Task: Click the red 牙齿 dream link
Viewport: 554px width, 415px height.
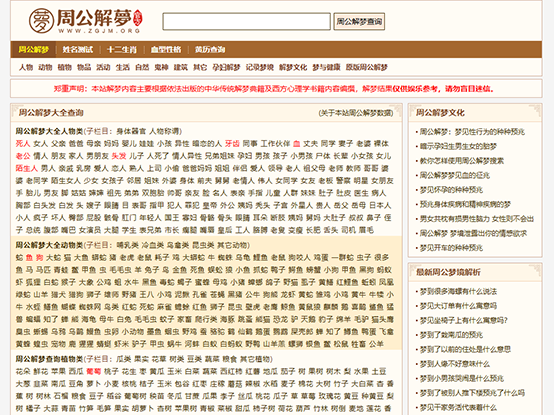Action: point(232,144)
